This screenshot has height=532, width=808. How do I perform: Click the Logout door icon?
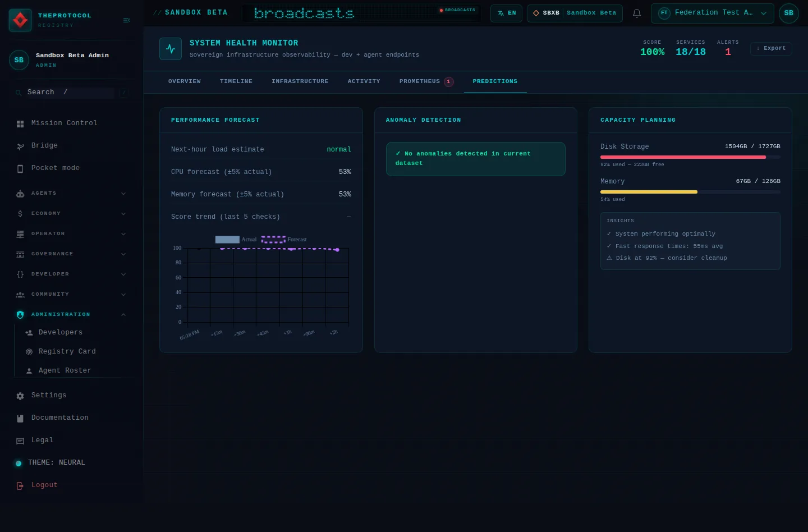[20, 485]
